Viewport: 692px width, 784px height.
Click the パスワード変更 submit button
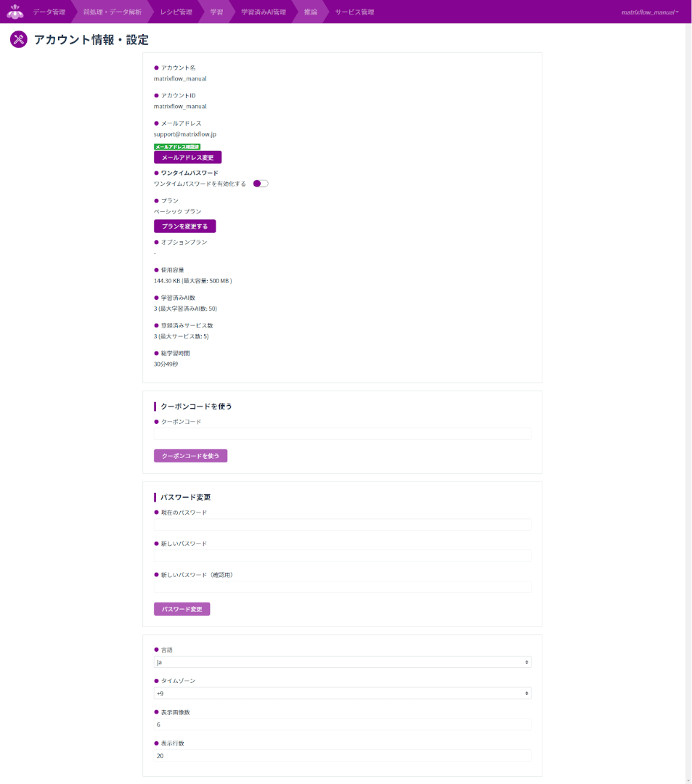coord(182,609)
